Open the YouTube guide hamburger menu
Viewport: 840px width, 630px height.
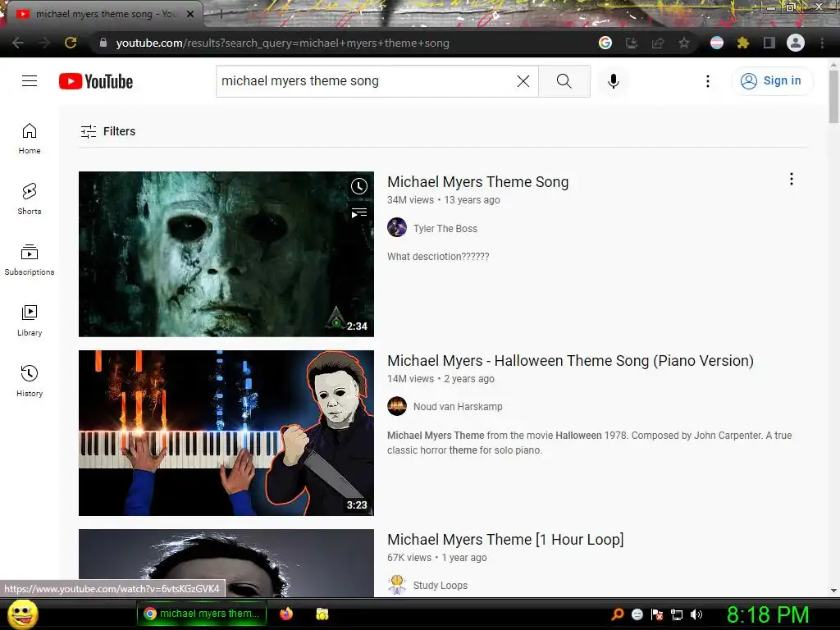pos(30,81)
